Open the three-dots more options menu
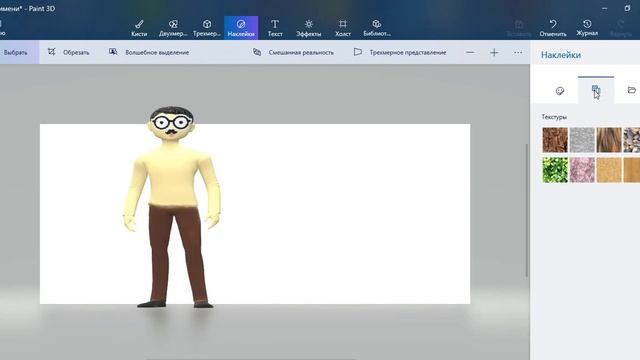Screen dimensions: 640x360 (x=518, y=52)
